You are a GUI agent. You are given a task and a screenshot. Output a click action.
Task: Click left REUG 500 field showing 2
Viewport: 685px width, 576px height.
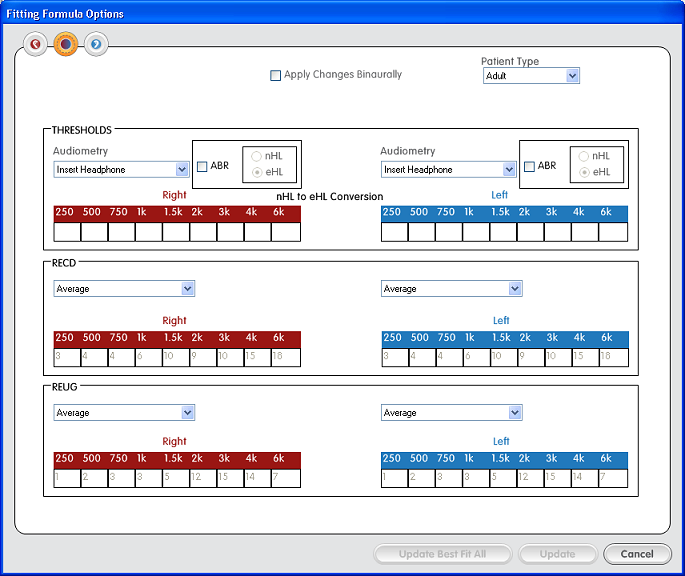pyautogui.click(x=422, y=478)
